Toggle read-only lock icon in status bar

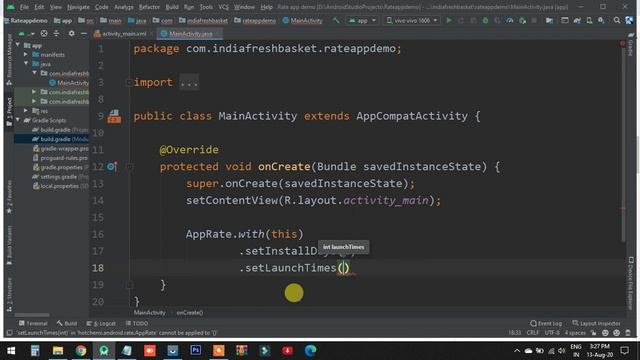pos(594,333)
